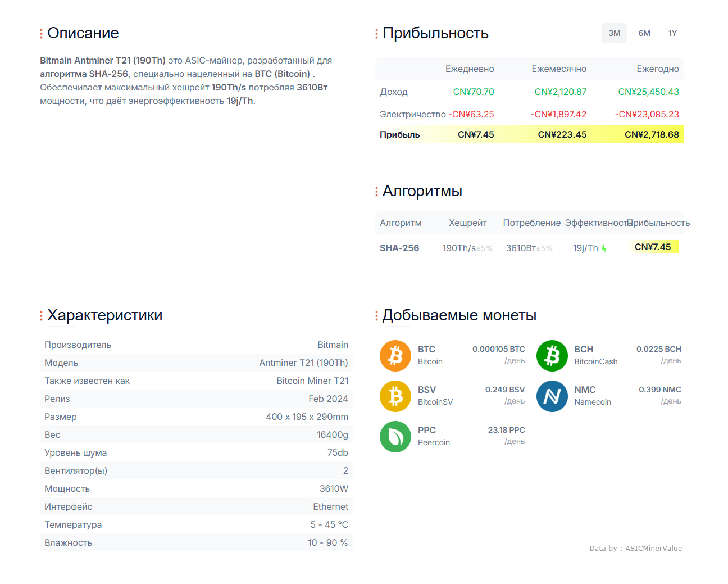728x584 pixels.
Task: Open the BSV coin name link
Action: [427, 390]
